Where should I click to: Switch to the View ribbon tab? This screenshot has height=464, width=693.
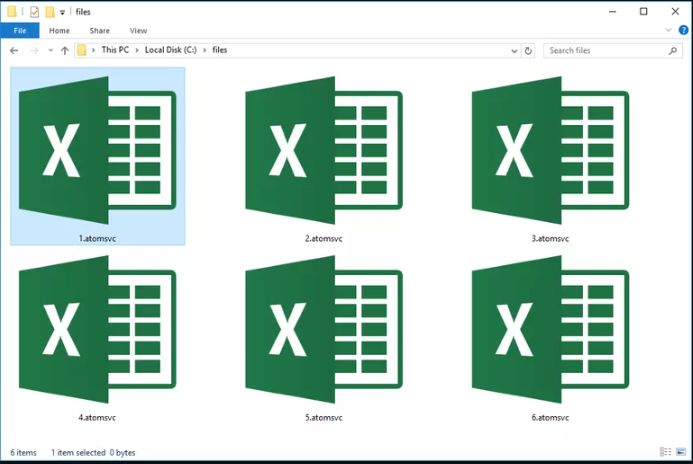coord(138,30)
